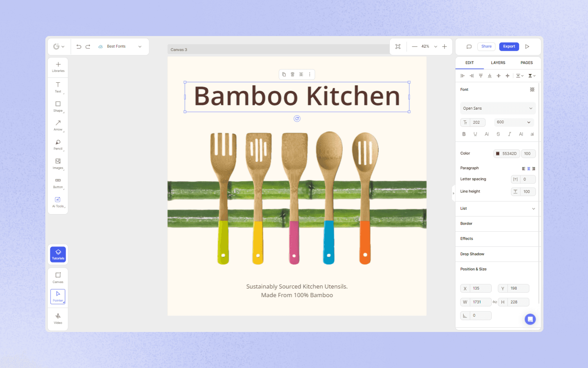Align element to top edge
The image size is (588, 368).
pos(480,76)
